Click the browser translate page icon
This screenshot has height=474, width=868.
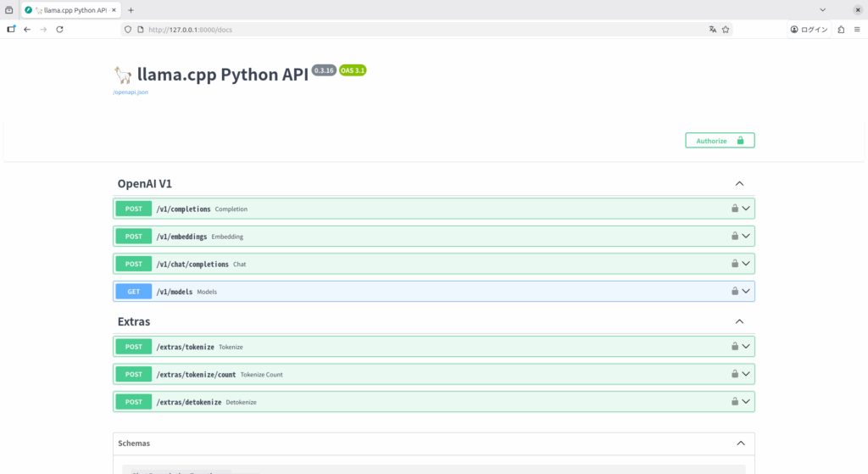(713, 29)
